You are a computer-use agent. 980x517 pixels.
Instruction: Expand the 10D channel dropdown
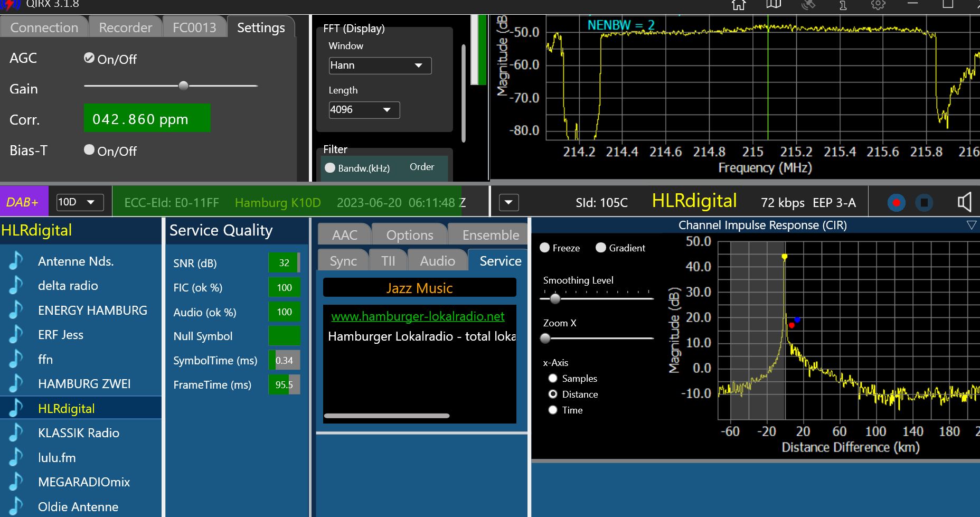tap(80, 202)
